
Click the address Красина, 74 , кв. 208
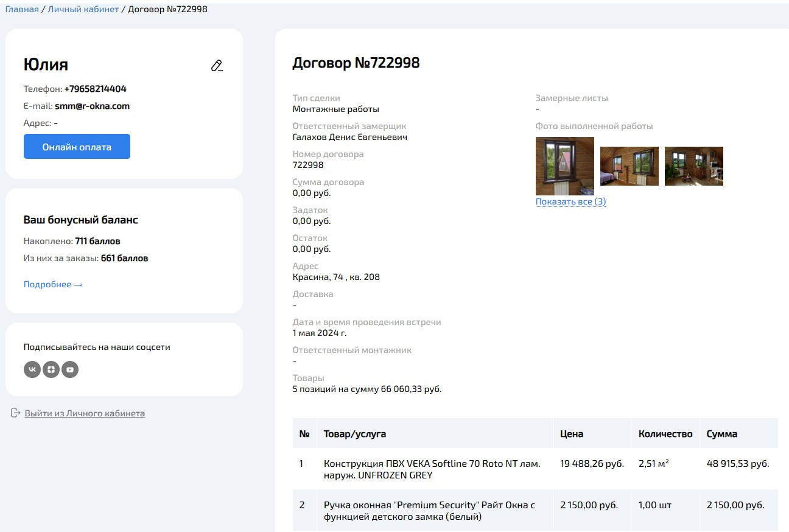point(336,277)
